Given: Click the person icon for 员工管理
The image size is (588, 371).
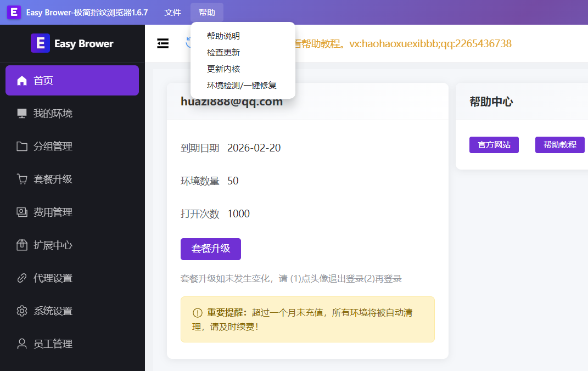Looking at the screenshot, I should click(x=22, y=344).
